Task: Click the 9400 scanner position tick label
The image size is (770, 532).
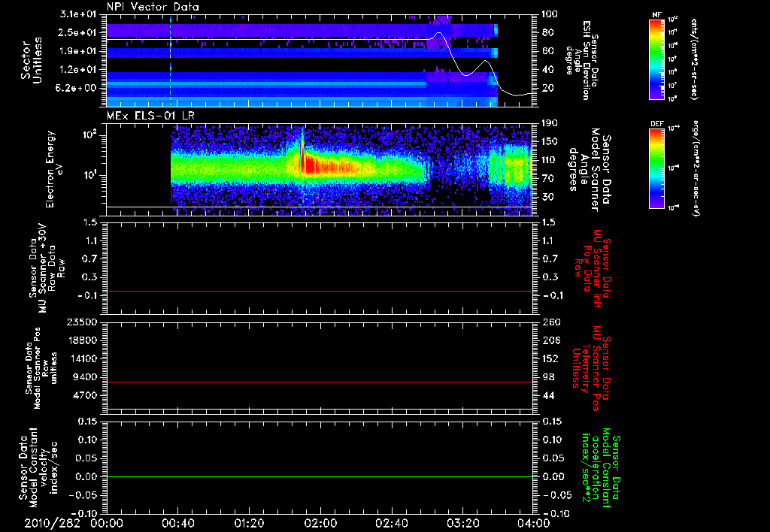Action: coord(86,377)
